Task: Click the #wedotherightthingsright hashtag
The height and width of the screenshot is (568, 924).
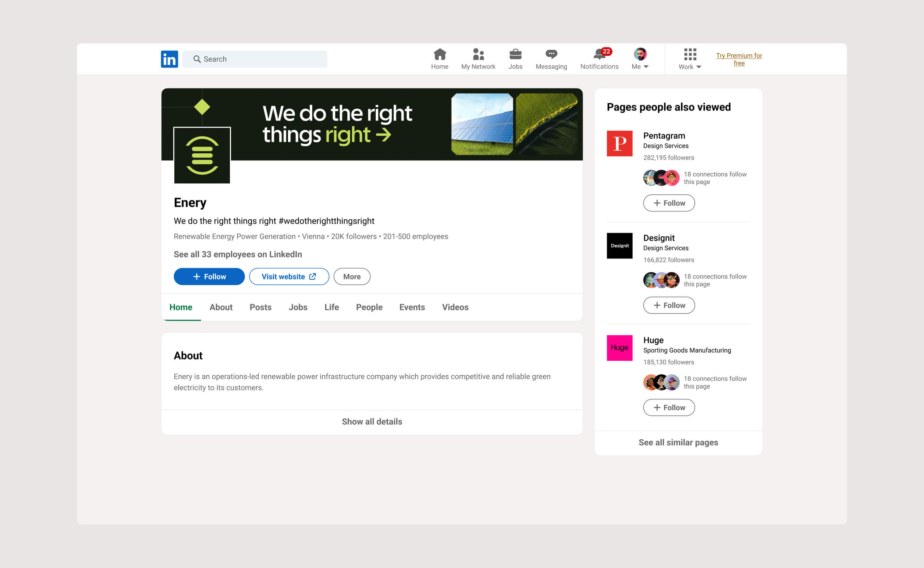Action: pos(327,221)
